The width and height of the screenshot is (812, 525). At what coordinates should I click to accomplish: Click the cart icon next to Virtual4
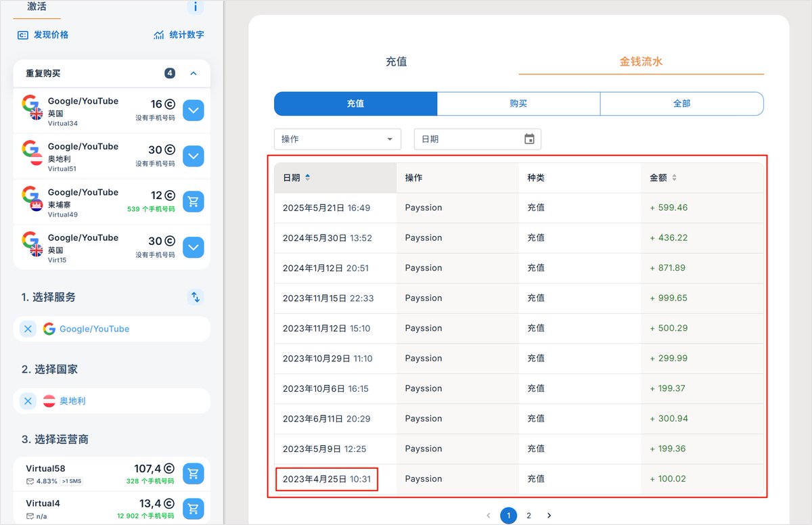[x=194, y=508]
